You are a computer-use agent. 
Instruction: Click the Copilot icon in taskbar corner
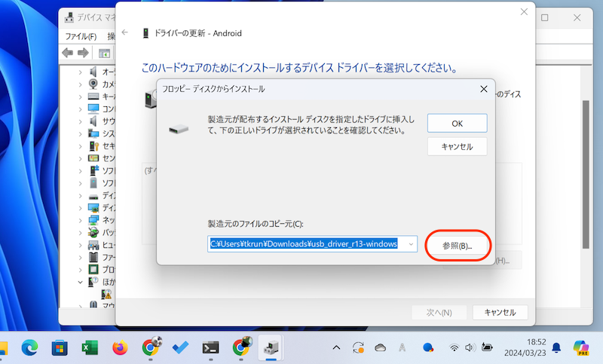tap(581, 347)
